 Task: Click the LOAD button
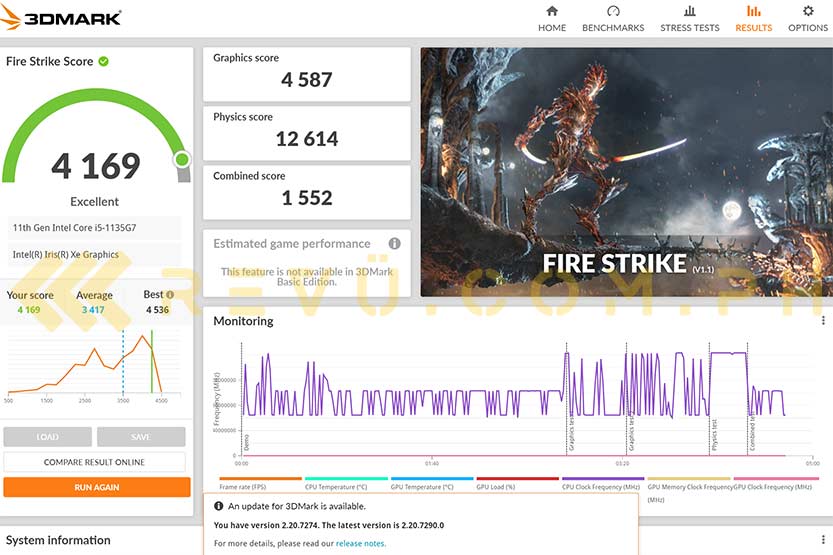coord(47,437)
